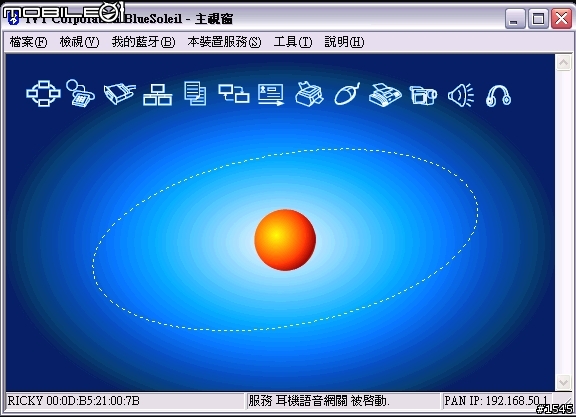The width and height of the screenshot is (576, 417).
Task: Click the LAN Access service icon
Action: (158, 95)
